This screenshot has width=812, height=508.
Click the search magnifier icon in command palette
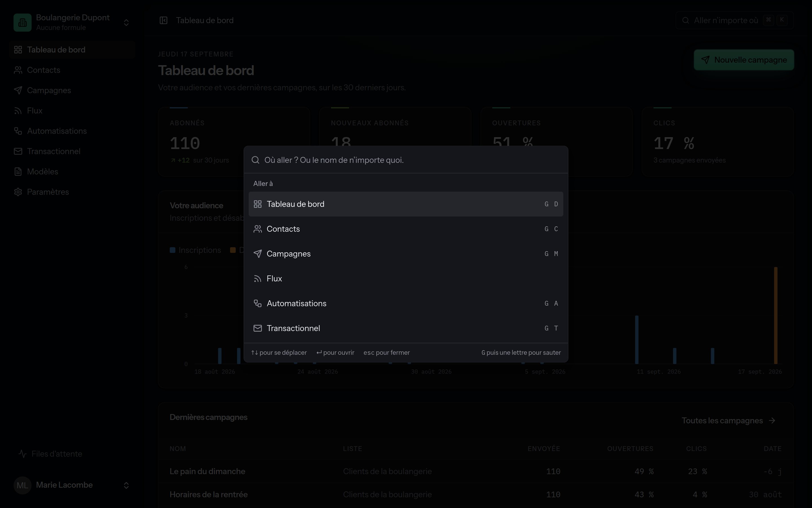click(255, 160)
